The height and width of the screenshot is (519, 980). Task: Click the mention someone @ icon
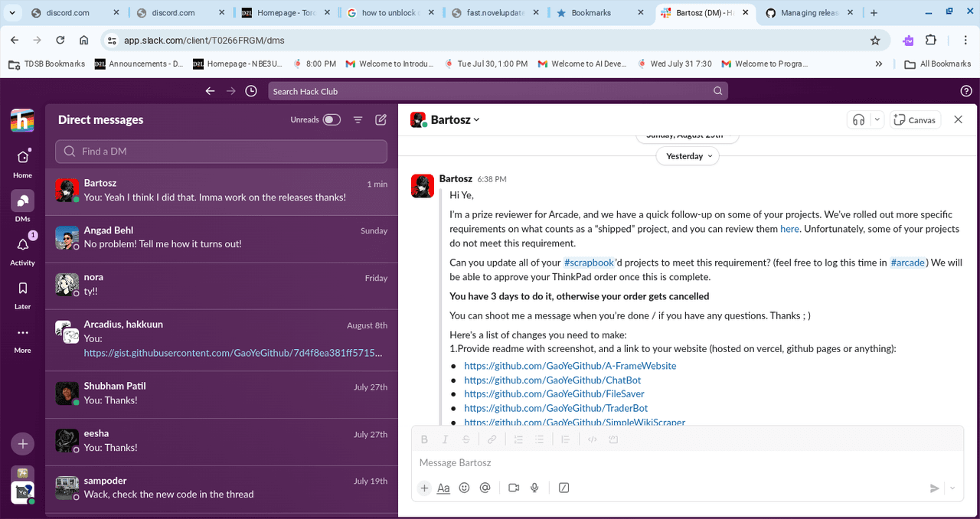pos(485,488)
